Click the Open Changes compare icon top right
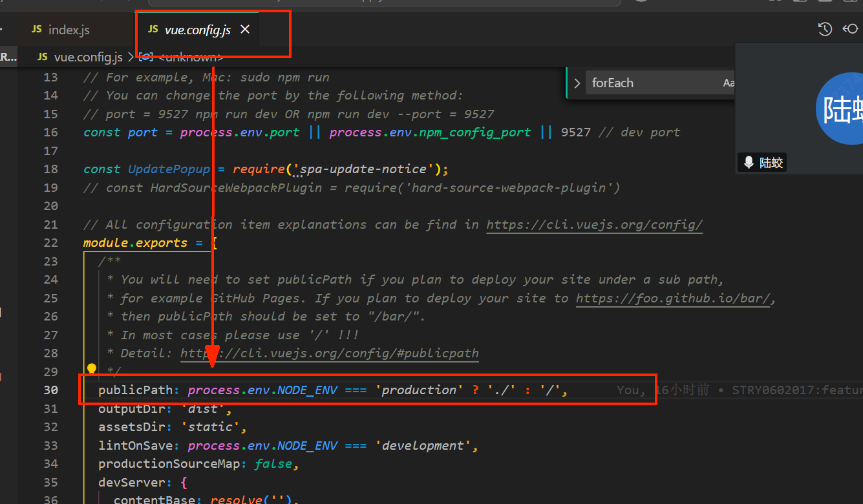 click(851, 29)
